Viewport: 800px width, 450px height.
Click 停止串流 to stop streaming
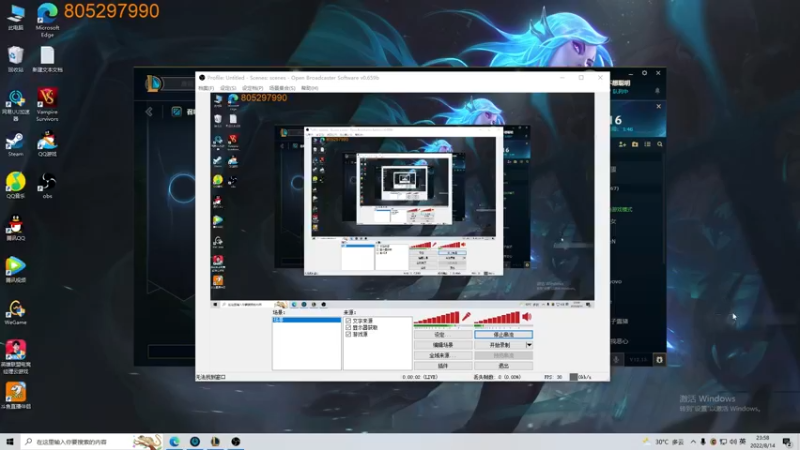point(504,335)
